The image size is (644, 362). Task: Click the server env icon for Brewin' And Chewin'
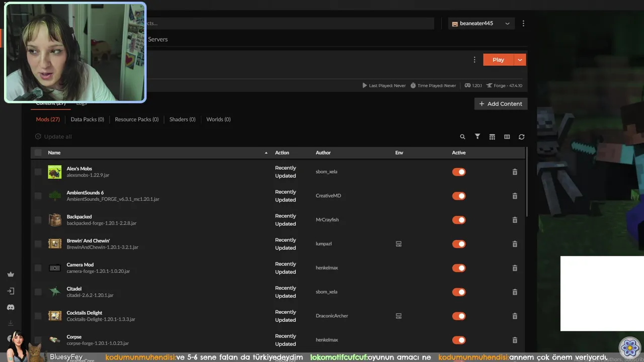(x=398, y=244)
